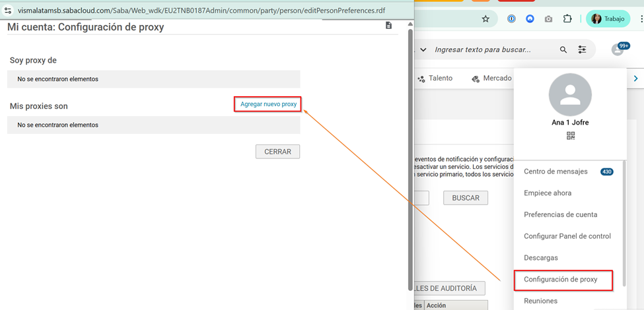Screen dimensions: 644x310
Task: Click the Soy proxy de heading
Action: 33,60
